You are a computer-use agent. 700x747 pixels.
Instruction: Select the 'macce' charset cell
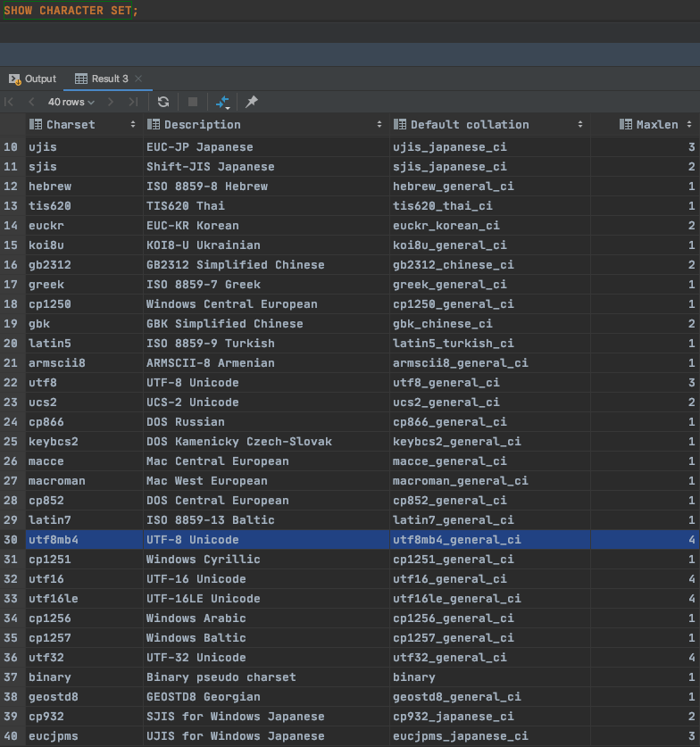pyautogui.click(x=84, y=461)
